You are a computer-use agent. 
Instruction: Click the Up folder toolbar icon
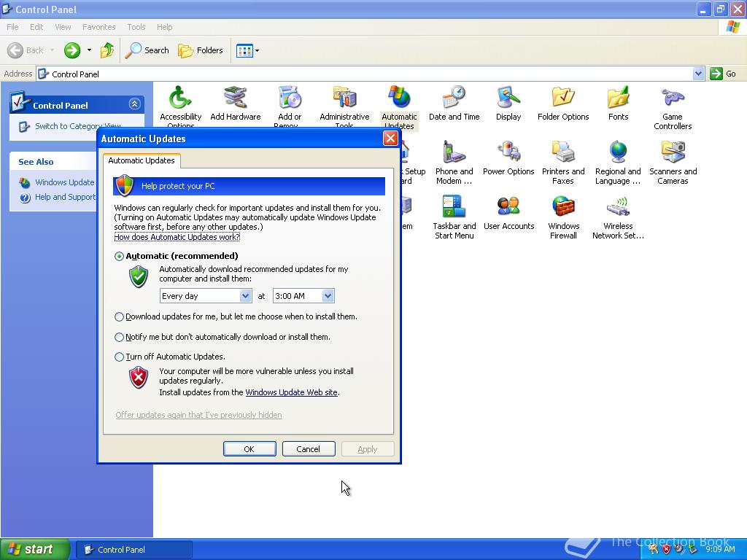pyautogui.click(x=107, y=50)
